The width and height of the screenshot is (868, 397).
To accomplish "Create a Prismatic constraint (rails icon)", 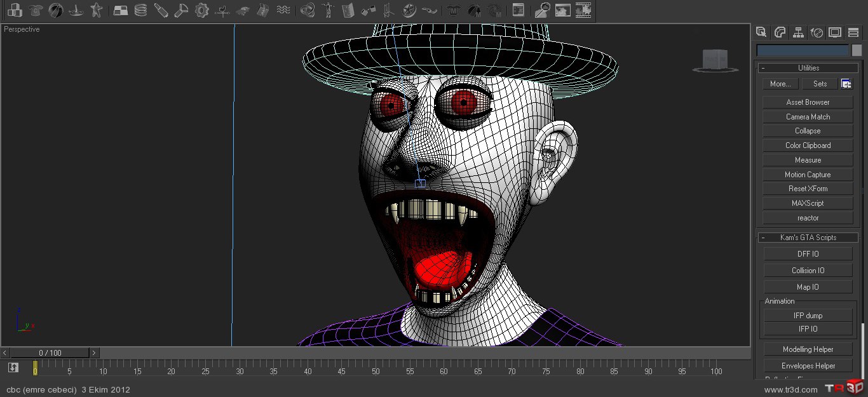I will click(x=389, y=10).
